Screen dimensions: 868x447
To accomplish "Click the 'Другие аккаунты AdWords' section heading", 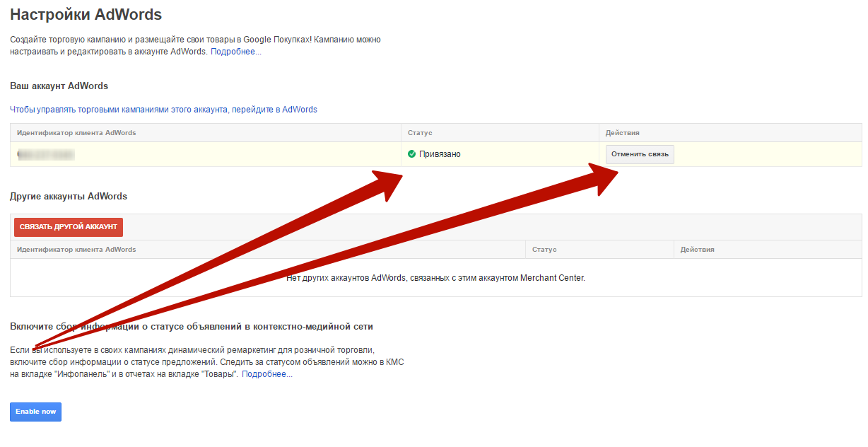I will pyautogui.click(x=69, y=196).
